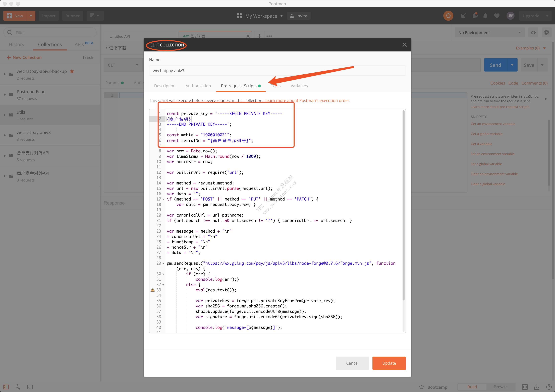Click the Cancel button
Screen dimensions: 555x392
pos(352,363)
